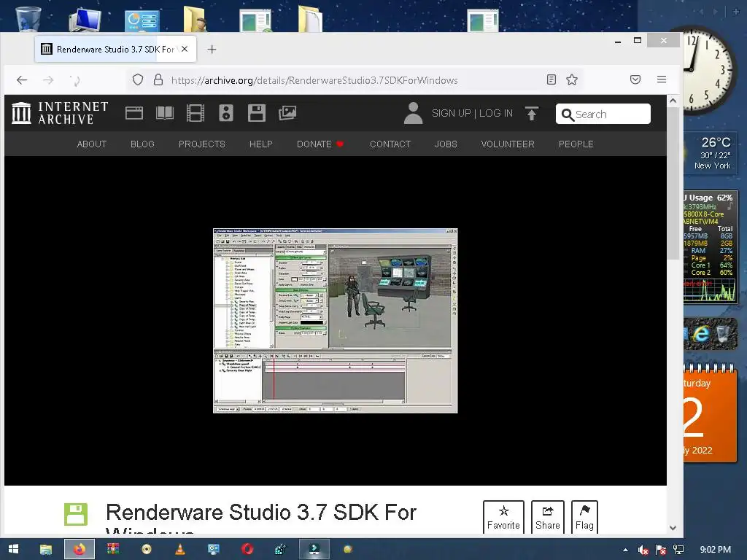Click SIGN UP link
This screenshot has height=560, width=747.
click(451, 113)
